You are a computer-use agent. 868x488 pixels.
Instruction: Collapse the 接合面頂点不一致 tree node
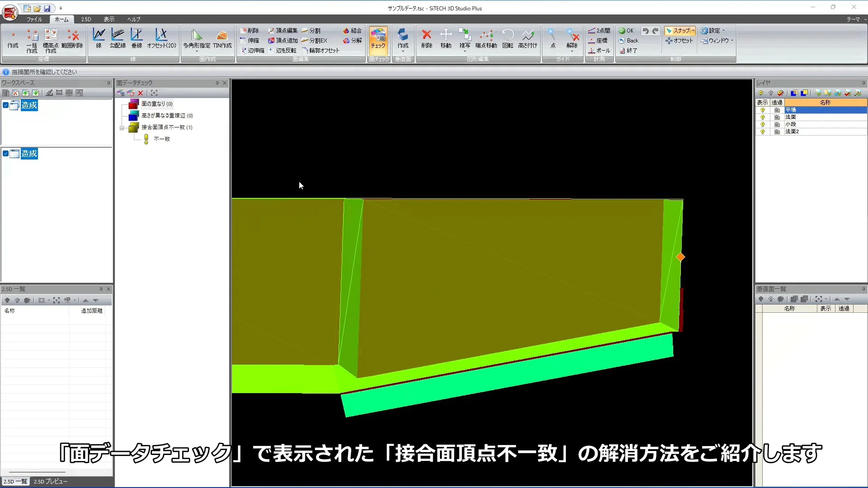point(122,127)
